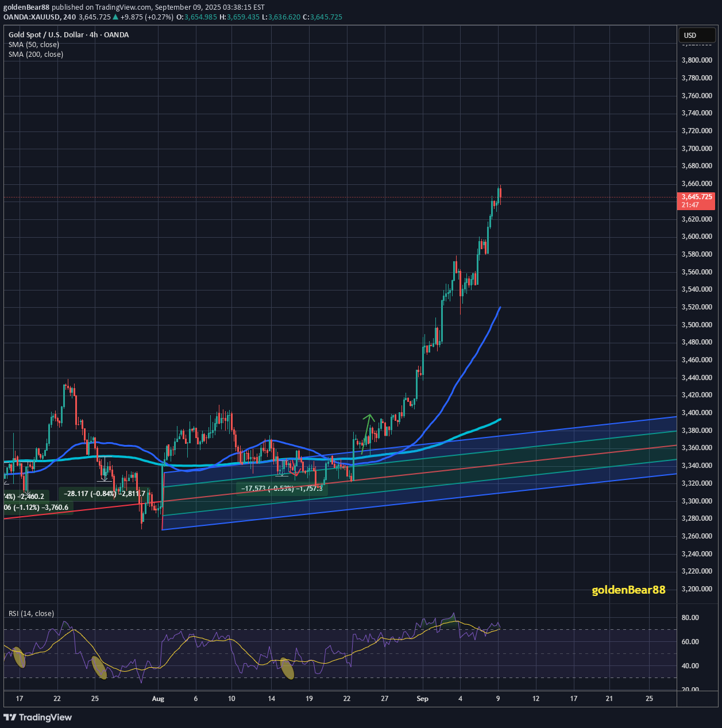Select the high value H:3,659.435
The height and width of the screenshot is (728, 722).
[240, 17]
